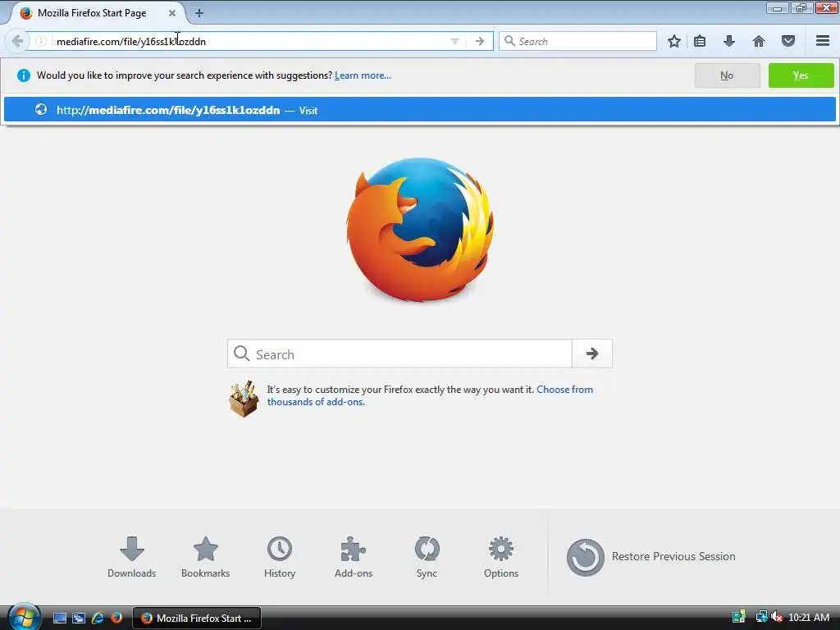Image resolution: width=840 pixels, height=630 pixels.
Task: Open a new tab with the plus button
Action: coord(199,13)
